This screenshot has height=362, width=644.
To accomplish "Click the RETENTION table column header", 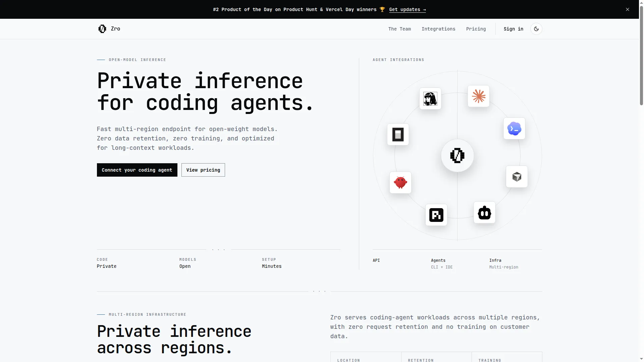I will (421, 360).
